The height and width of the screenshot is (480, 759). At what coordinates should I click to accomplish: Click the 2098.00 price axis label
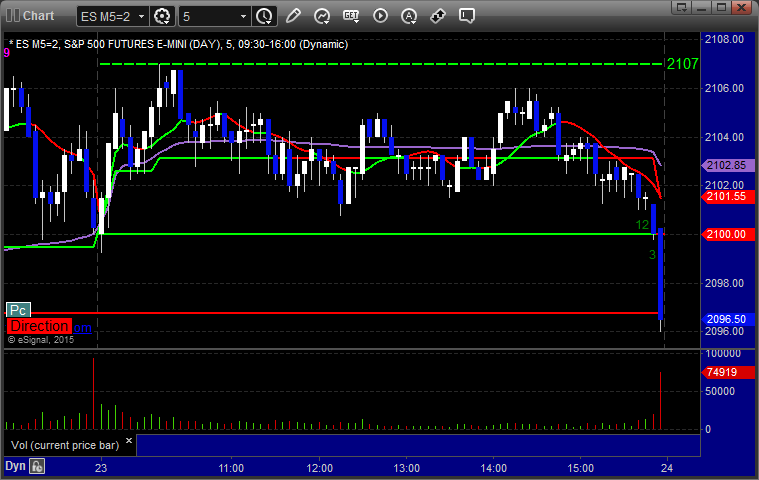click(x=725, y=283)
